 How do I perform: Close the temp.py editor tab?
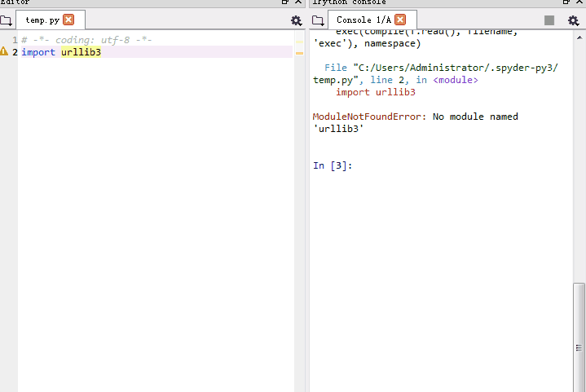pos(68,20)
